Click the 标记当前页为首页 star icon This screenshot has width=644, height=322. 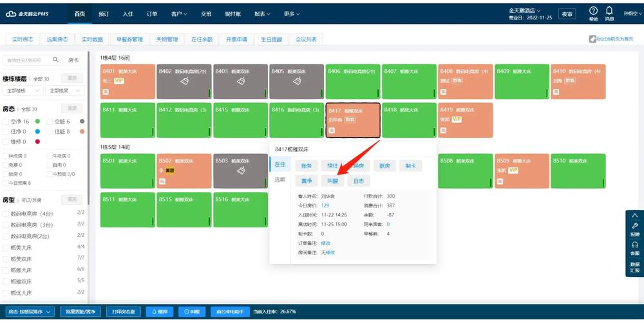tap(592, 39)
